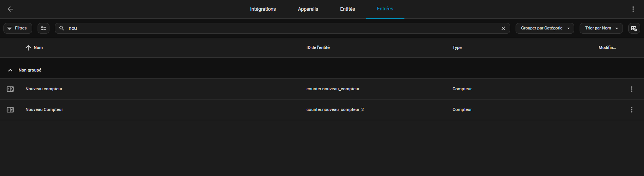Open the Grouper par Catégorie dropdown
The image size is (644, 176).
(x=544, y=28)
